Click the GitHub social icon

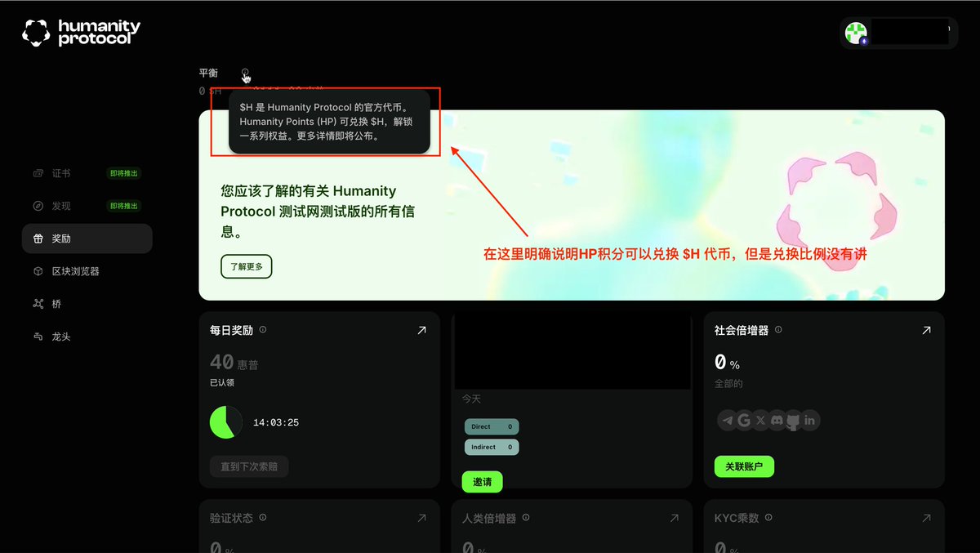793,421
